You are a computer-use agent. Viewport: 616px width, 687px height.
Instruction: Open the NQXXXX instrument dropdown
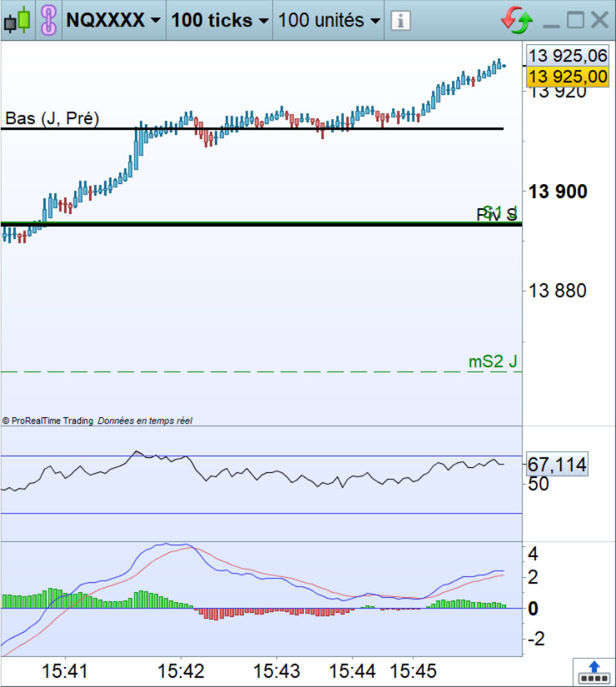113,20
